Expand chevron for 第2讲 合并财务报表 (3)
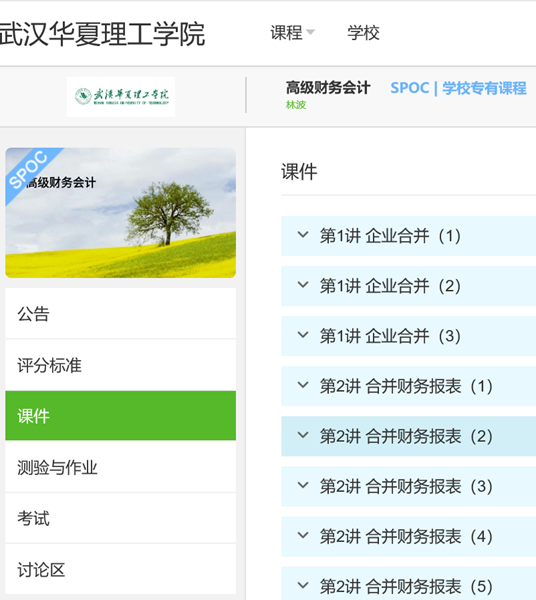 pyautogui.click(x=303, y=485)
